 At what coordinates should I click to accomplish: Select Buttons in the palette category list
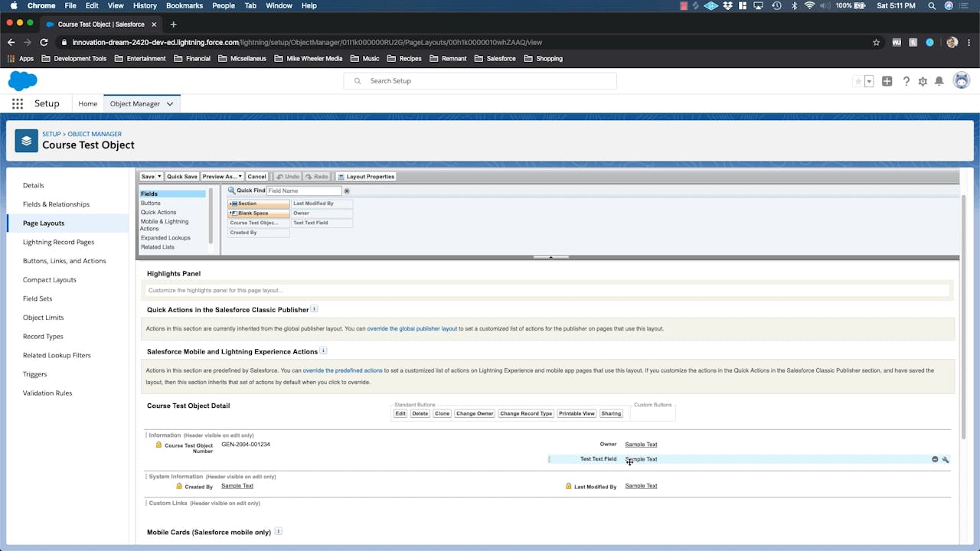[151, 203]
